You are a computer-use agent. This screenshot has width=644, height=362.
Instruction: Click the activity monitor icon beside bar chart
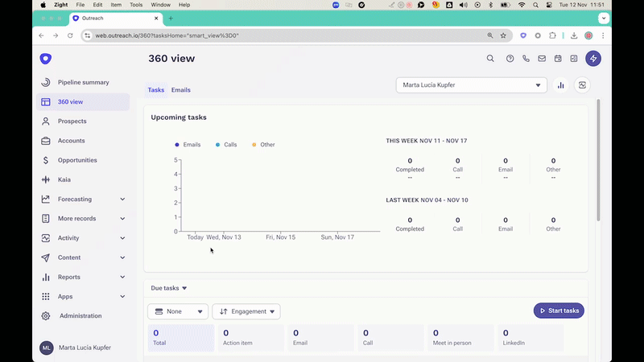pos(582,85)
